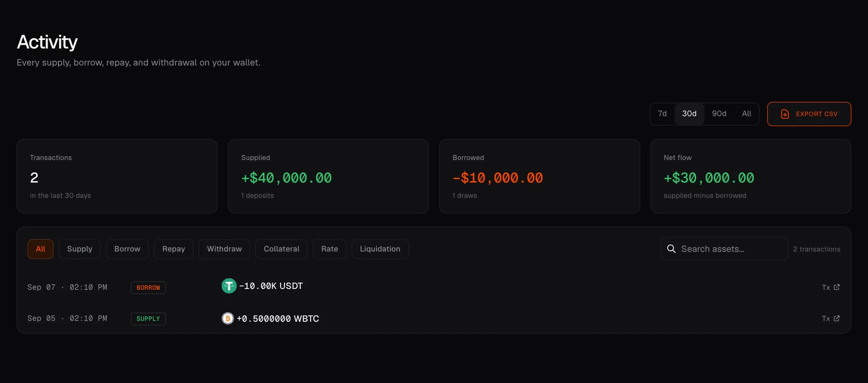Filter activity by Repay
Screen dimensions: 868x383
pyautogui.click(x=174, y=249)
